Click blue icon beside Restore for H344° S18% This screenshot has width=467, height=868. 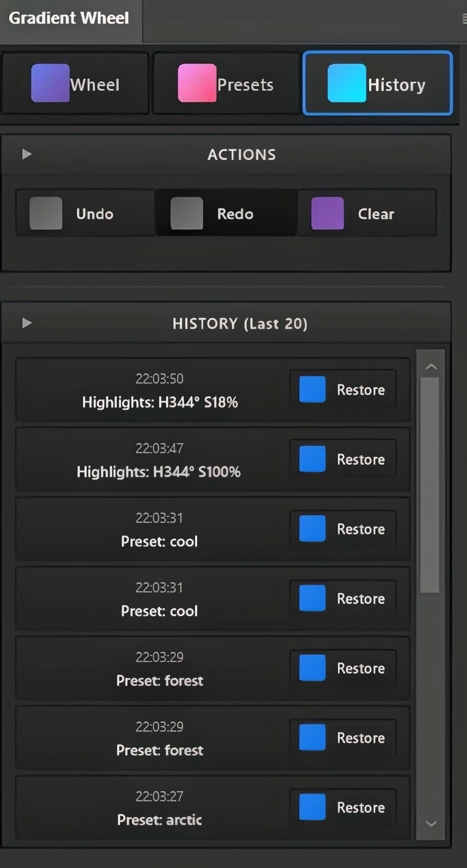(312, 389)
